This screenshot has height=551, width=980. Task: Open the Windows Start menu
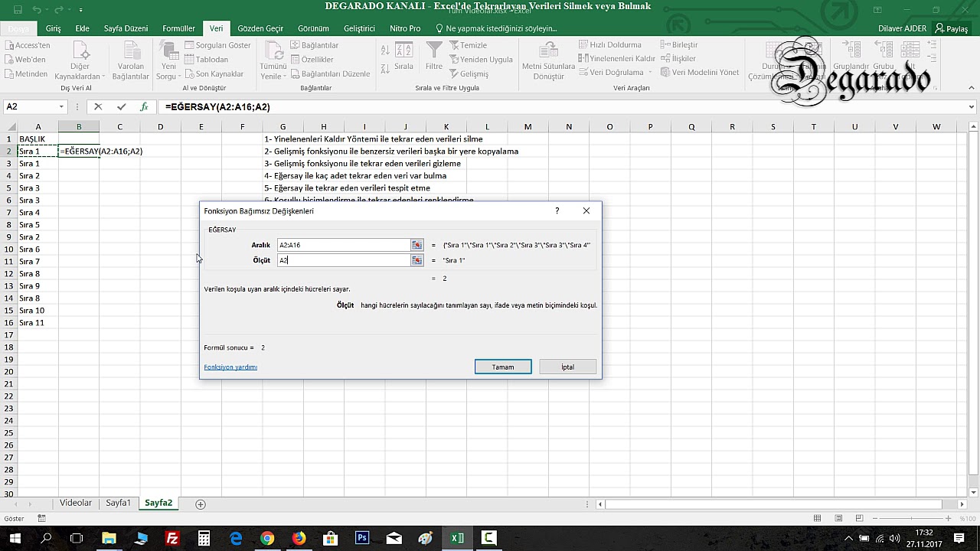click(15, 538)
